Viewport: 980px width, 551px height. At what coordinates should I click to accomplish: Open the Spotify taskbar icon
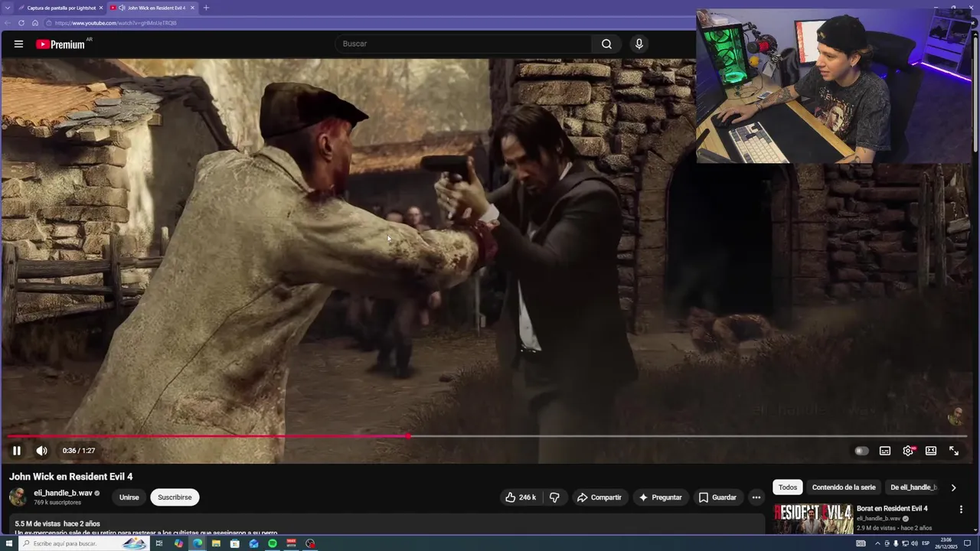click(273, 543)
